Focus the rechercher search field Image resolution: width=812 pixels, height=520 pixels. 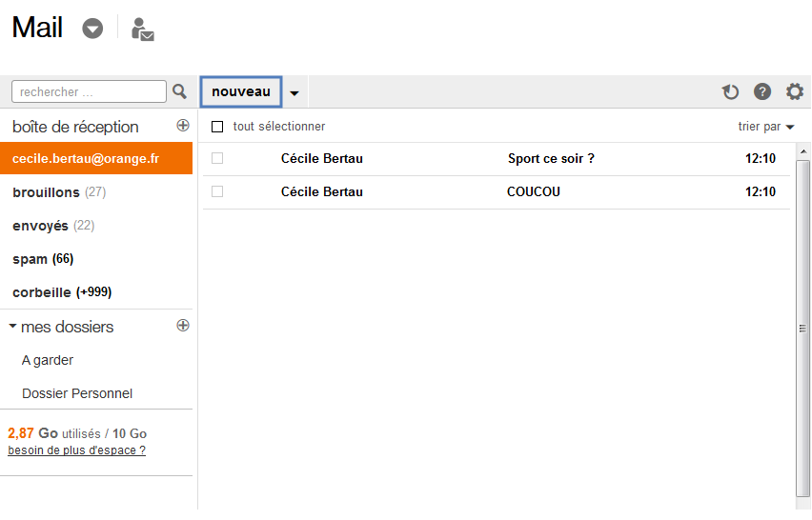tap(89, 91)
